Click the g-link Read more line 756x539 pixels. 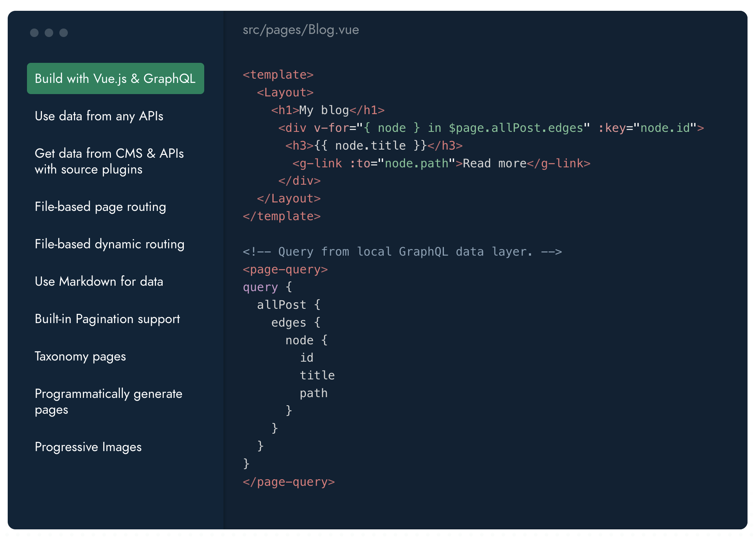[442, 163]
